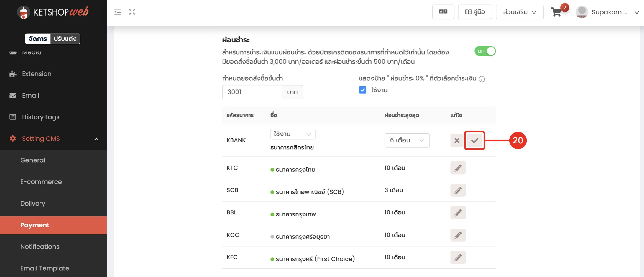The image size is (644, 277).
Task: Uncheck the ใช้งาน badge checkbox
Action: pyautogui.click(x=362, y=90)
